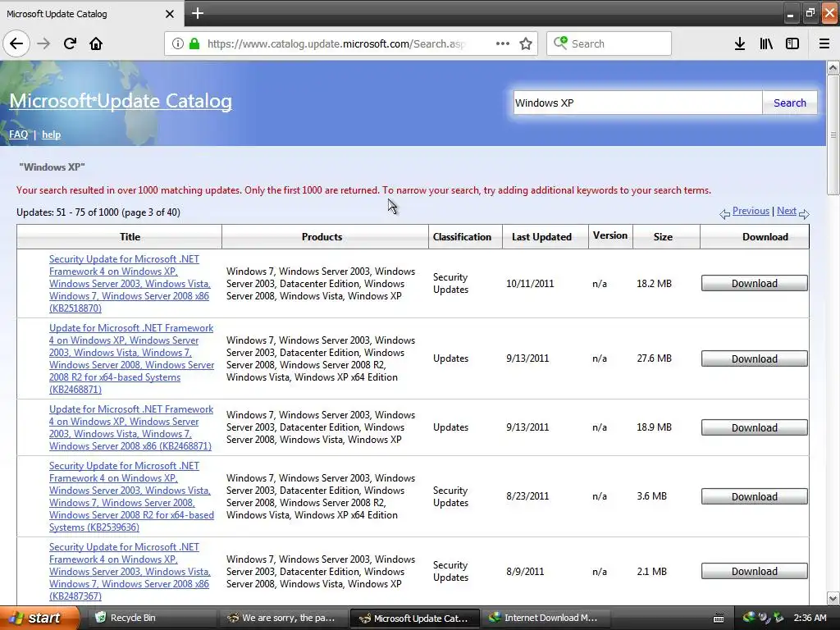Click the left arrow beside Previous

pos(725,214)
